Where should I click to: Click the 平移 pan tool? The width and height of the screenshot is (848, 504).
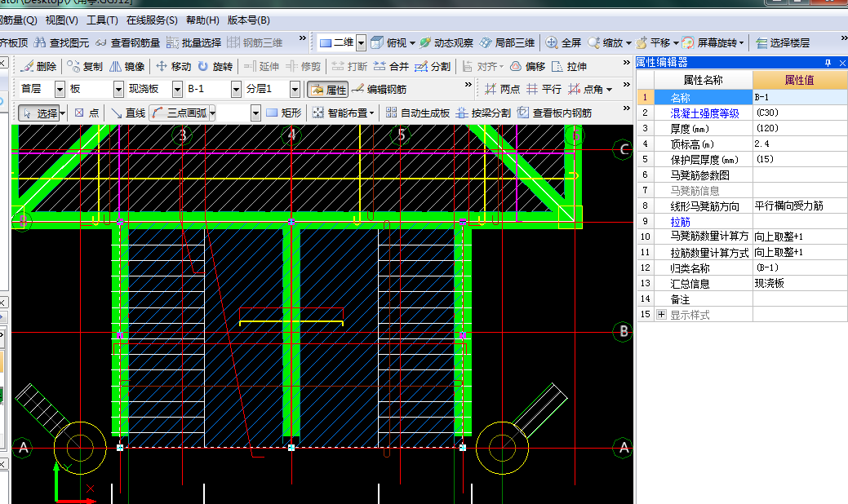(653, 42)
